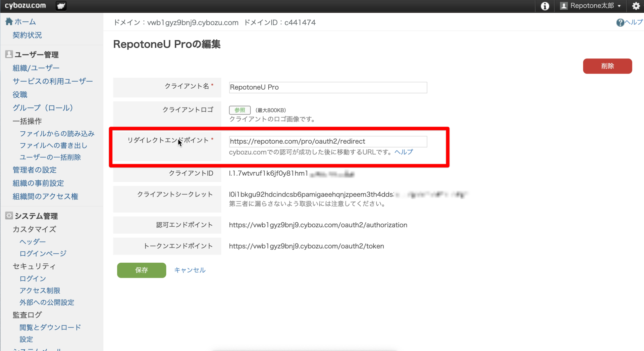
Task: Click the system administration gear icon
Action: coord(9,216)
